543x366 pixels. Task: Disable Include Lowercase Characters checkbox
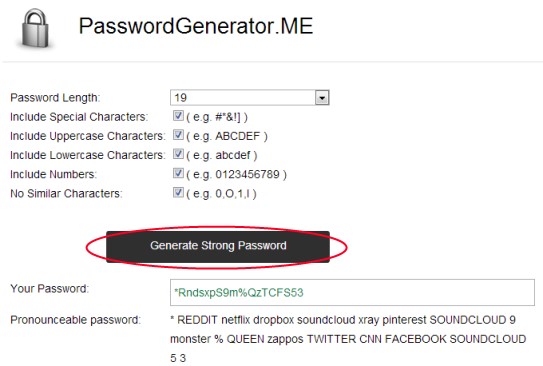[x=178, y=154]
